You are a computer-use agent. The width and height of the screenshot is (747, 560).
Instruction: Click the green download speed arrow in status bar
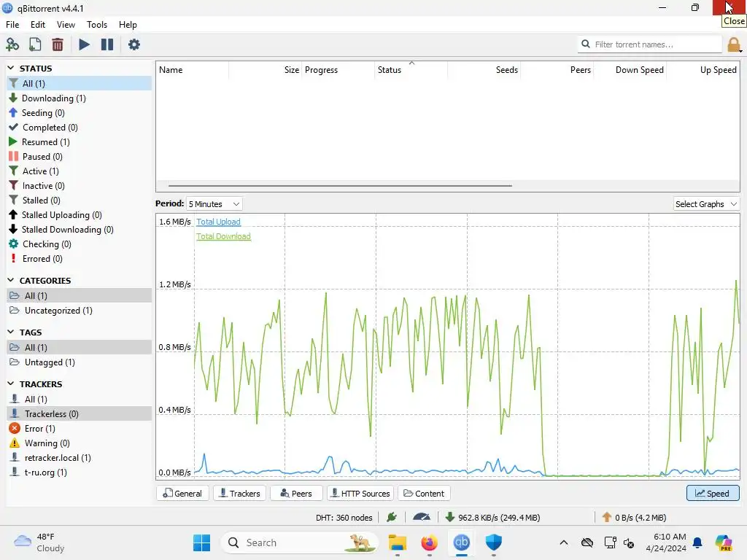449,517
